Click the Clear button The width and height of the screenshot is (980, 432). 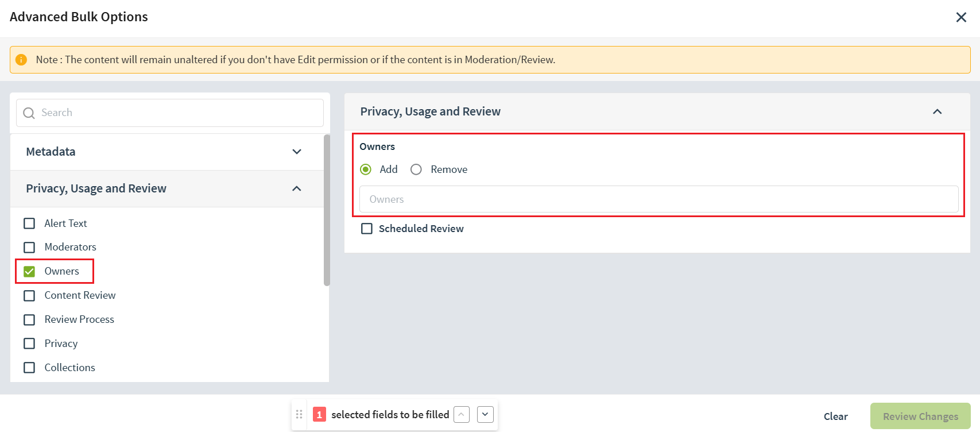[835, 416]
